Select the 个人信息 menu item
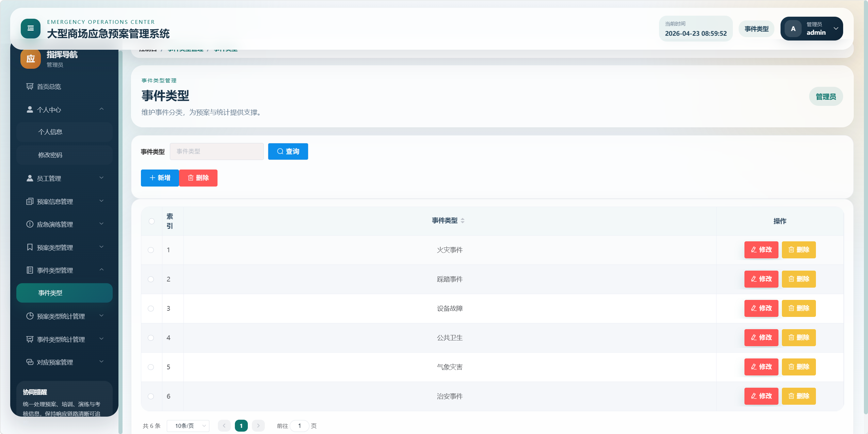Viewport: 868px width, 434px height. point(64,132)
